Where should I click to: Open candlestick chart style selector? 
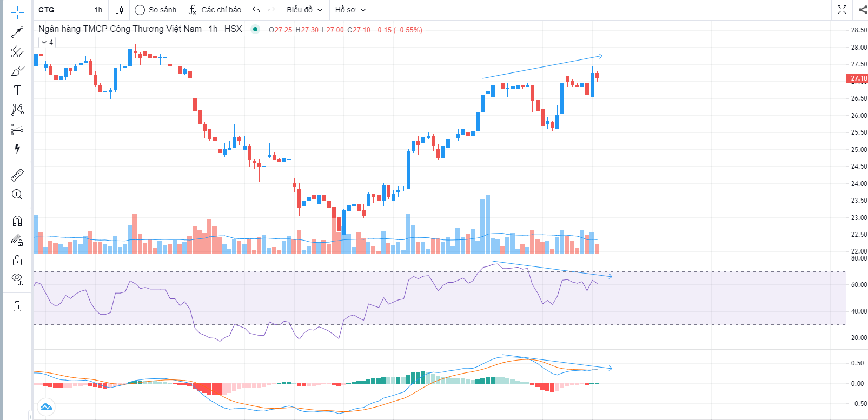tap(119, 10)
